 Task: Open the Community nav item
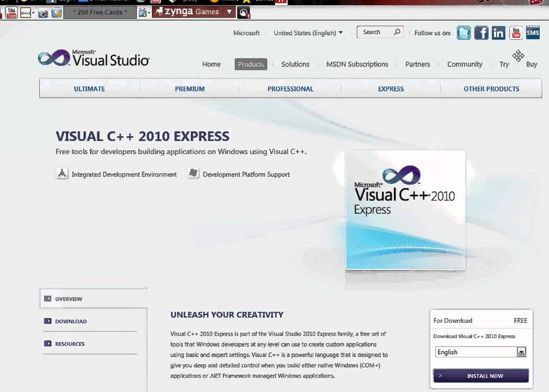click(465, 64)
